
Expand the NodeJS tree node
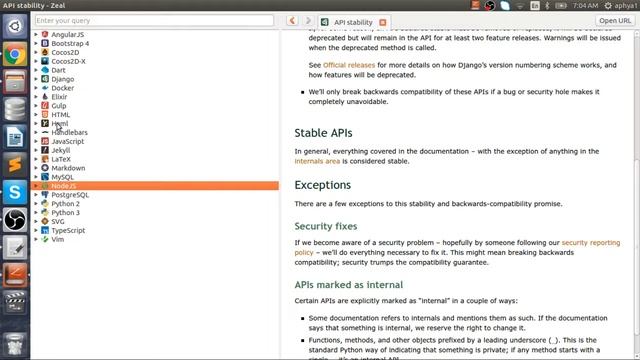pos(36,186)
